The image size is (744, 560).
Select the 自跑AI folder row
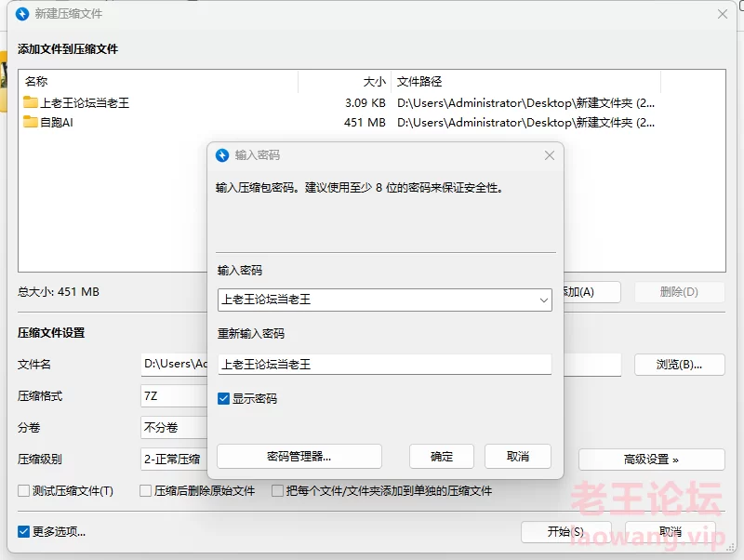tap(372, 122)
